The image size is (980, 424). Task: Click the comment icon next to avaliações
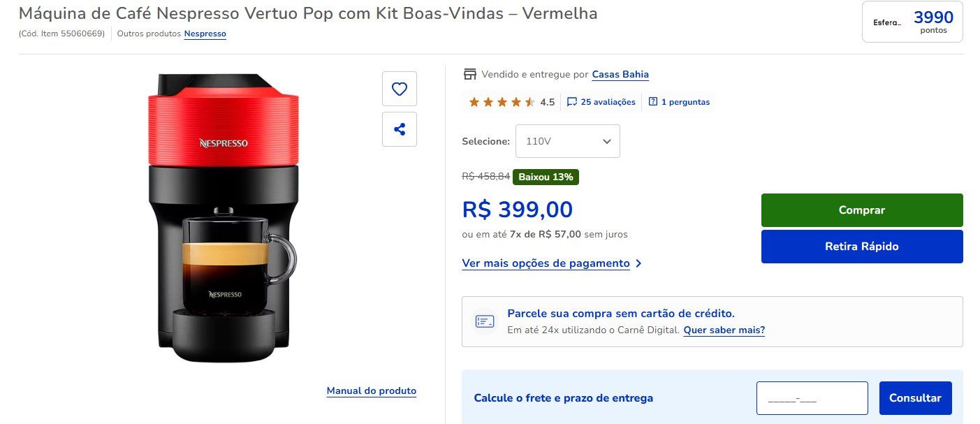point(572,102)
